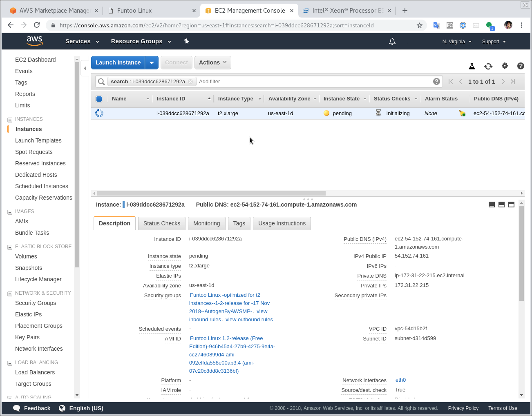Click the alarm creation icon in instance row
Viewport: 532px width, 416px height.
tap(462, 113)
